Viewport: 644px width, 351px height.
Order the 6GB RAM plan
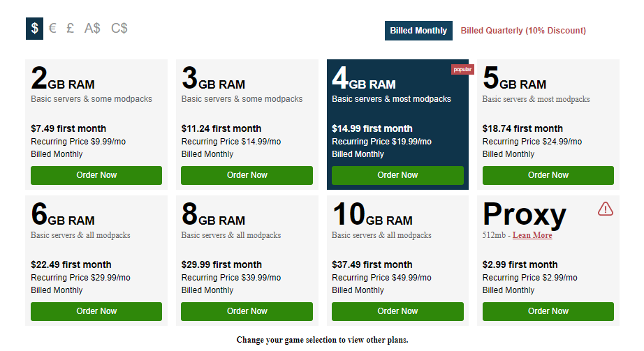96,311
